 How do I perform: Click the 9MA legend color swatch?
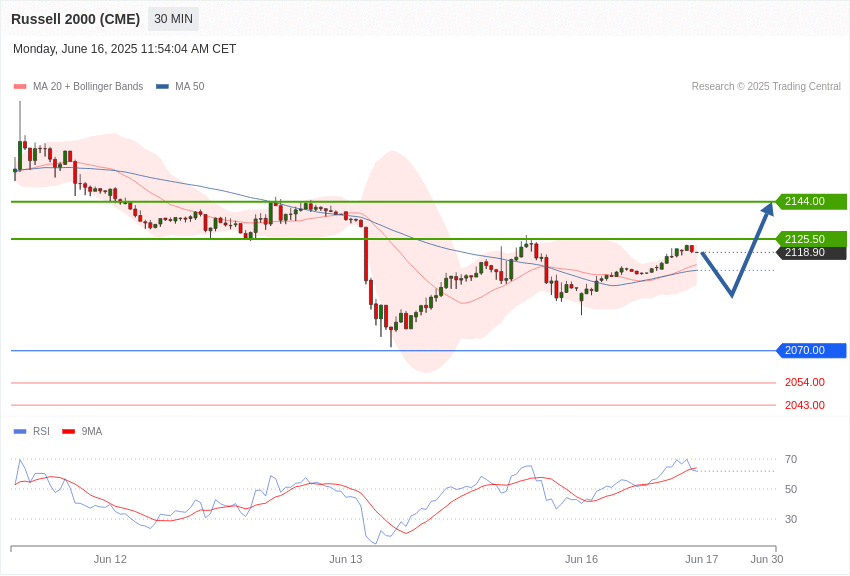coord(69,432)
